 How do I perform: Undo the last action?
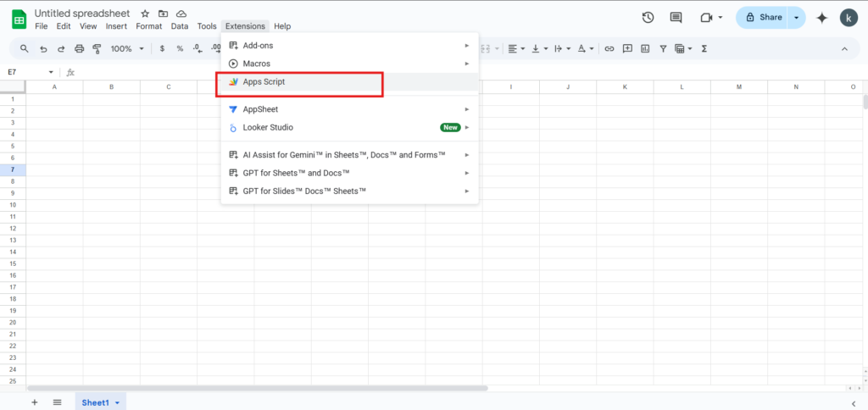click(43, 48)
